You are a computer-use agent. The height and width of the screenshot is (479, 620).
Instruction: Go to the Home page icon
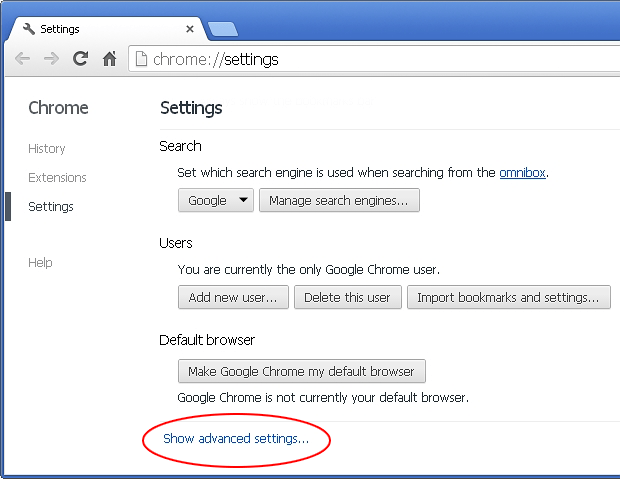click(110, 59)
